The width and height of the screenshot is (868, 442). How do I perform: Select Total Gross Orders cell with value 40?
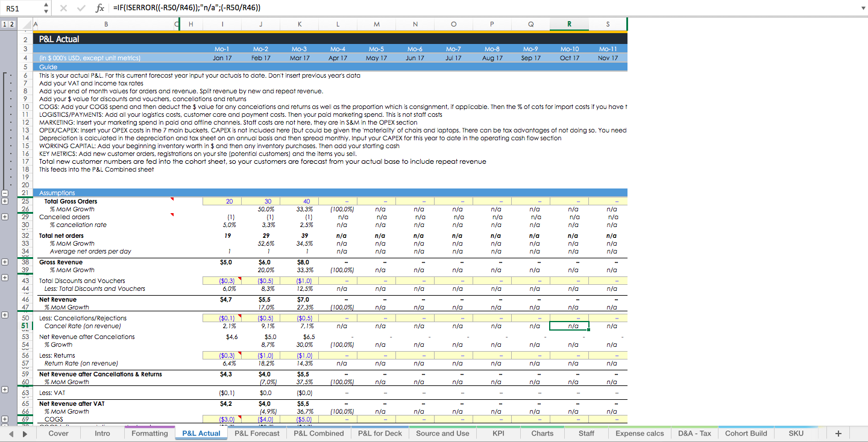[299, 201]
